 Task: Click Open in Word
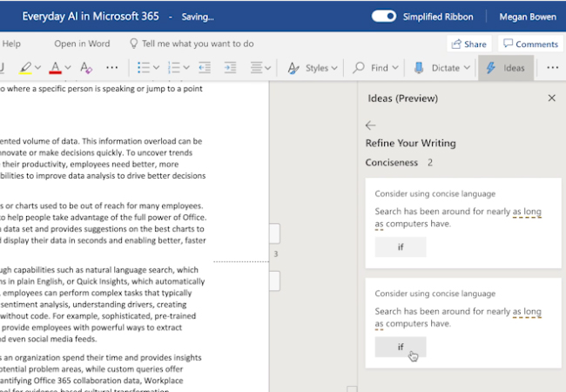click(x=82, y=44)
